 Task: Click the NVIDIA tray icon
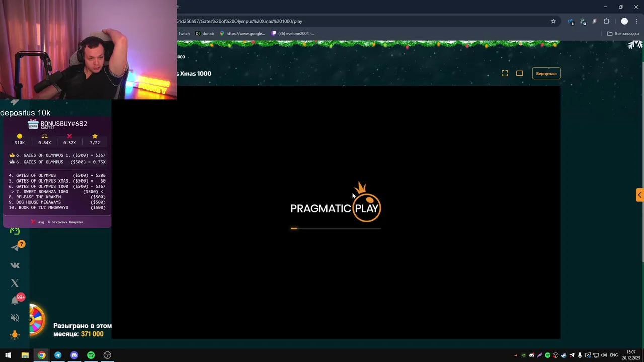523,355
